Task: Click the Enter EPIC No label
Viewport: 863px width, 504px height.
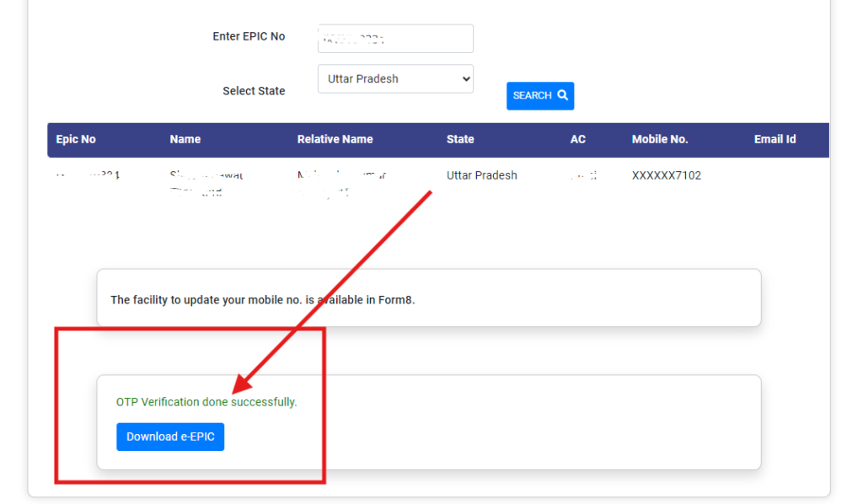Action: tap(249, 36)
